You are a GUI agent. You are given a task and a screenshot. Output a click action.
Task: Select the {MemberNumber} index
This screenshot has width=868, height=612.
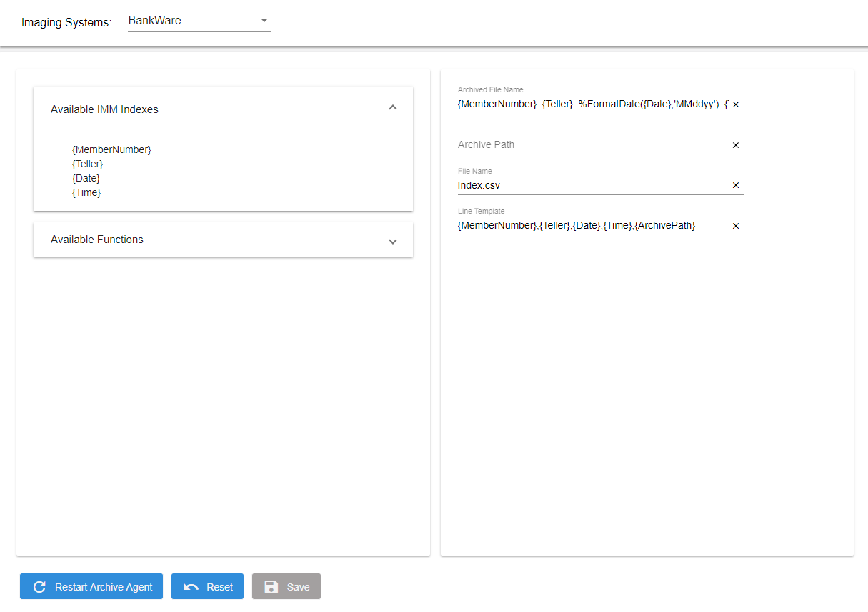coord(111,149)
